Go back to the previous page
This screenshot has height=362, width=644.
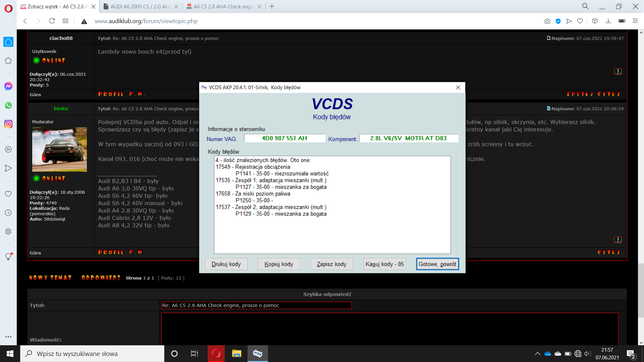(25, 21)
